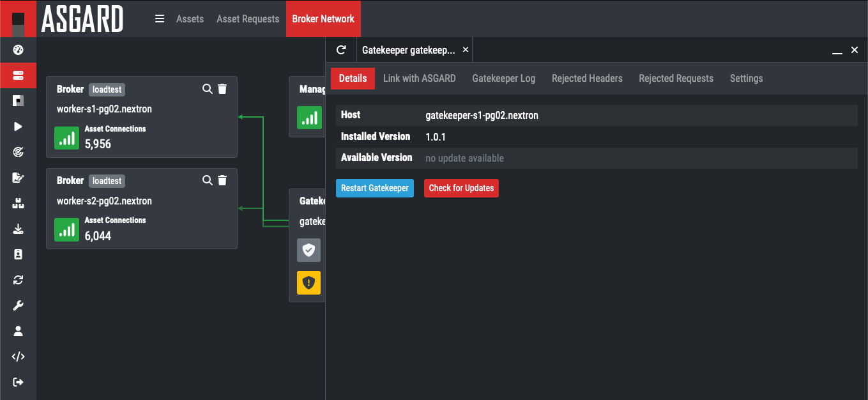The height and width of the screenshot is (400, 868).
Task: Open the download icon in left sidebar
Action: 18,229
